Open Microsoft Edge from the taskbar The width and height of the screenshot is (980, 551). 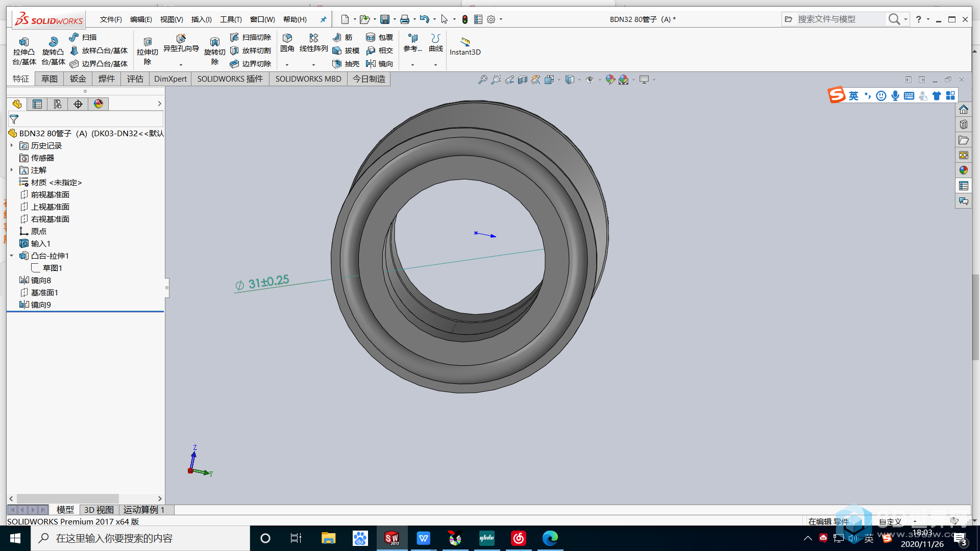(x=550, y=538)
